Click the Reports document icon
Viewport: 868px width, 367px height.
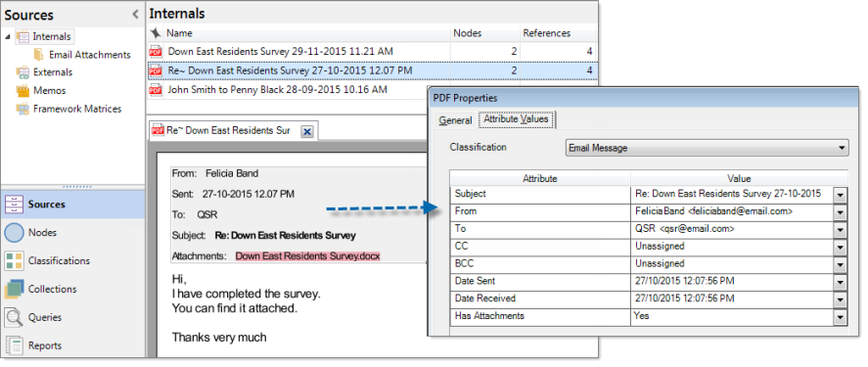(14, 346)
